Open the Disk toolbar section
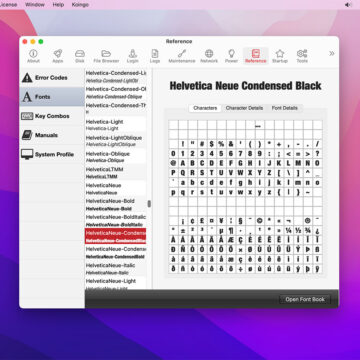 80,56
